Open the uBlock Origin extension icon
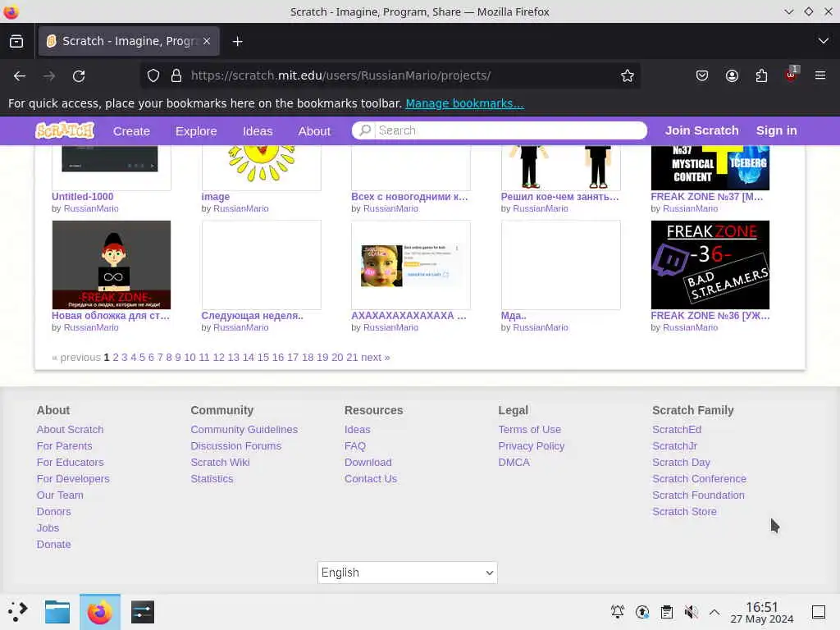The height and width of the screenshot is (630, 840). point(792,75)
